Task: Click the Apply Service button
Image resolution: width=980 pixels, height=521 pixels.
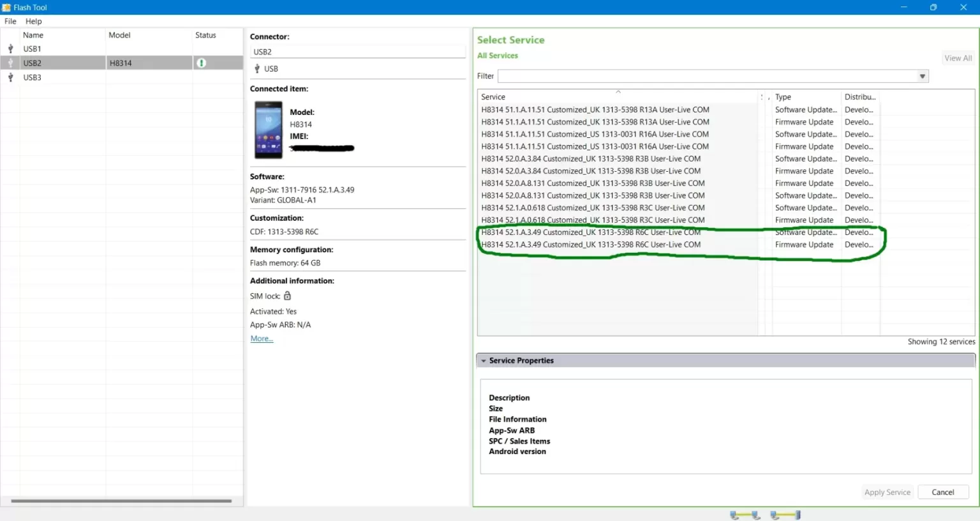Action: pyautogui.click(x=887, y=492)
